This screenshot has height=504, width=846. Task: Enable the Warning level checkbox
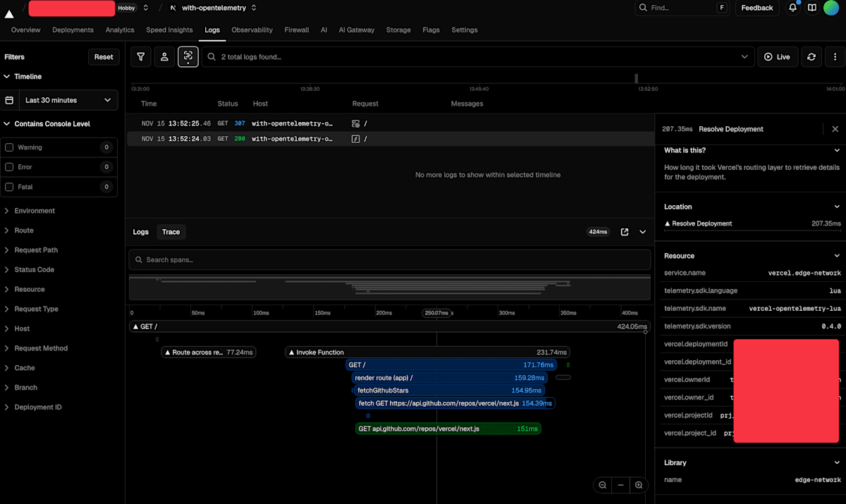(9, 147)
